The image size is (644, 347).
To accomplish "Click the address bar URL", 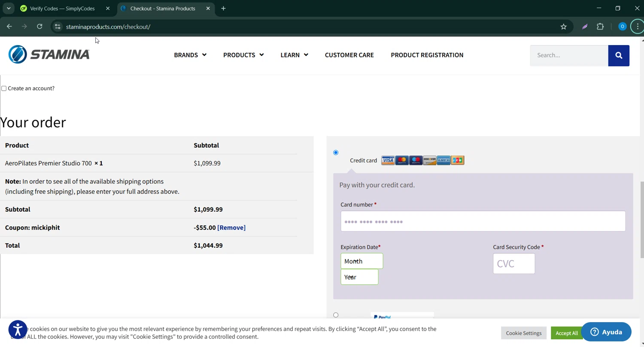I will pyautogui.click(x=108, y=27).
